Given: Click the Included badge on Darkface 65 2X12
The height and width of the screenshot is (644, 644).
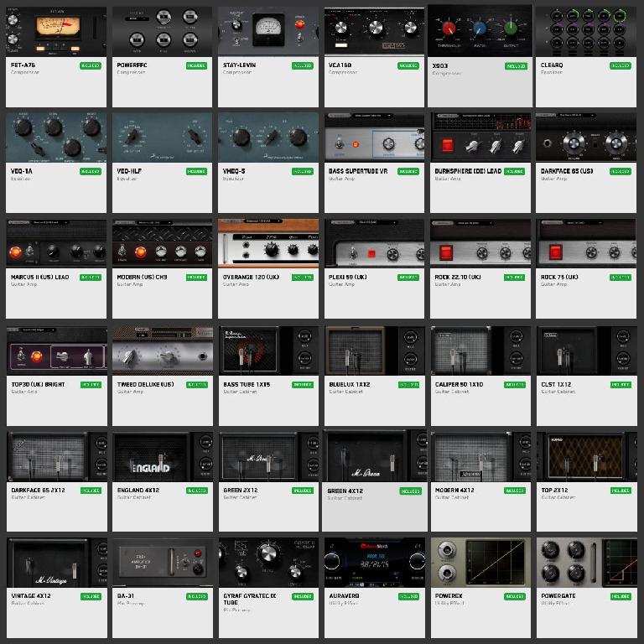Looking at the screenshot, I should [91, 491].
